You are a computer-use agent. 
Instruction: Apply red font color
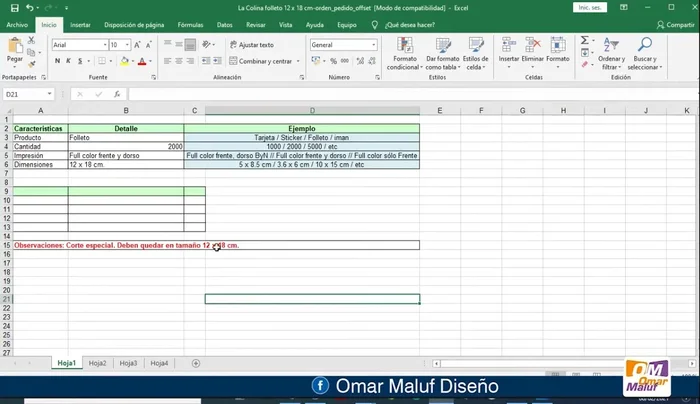tap(142, 61)
